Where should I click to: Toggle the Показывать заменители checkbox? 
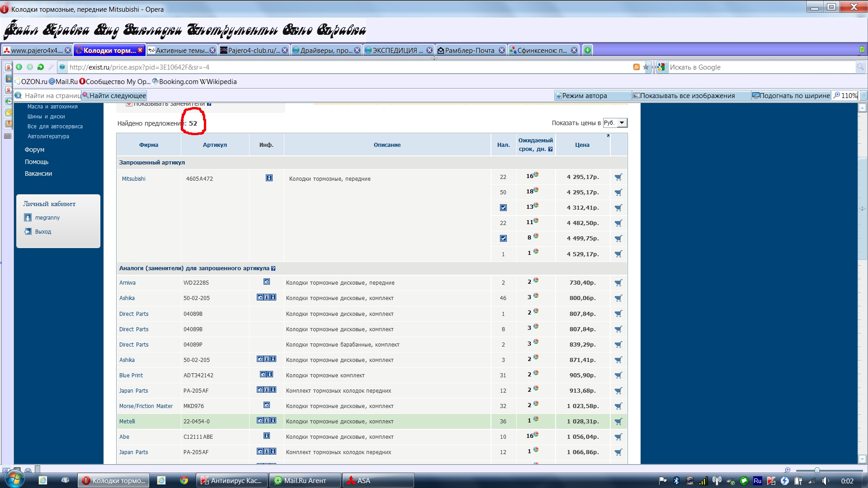(x=129, y=104)
